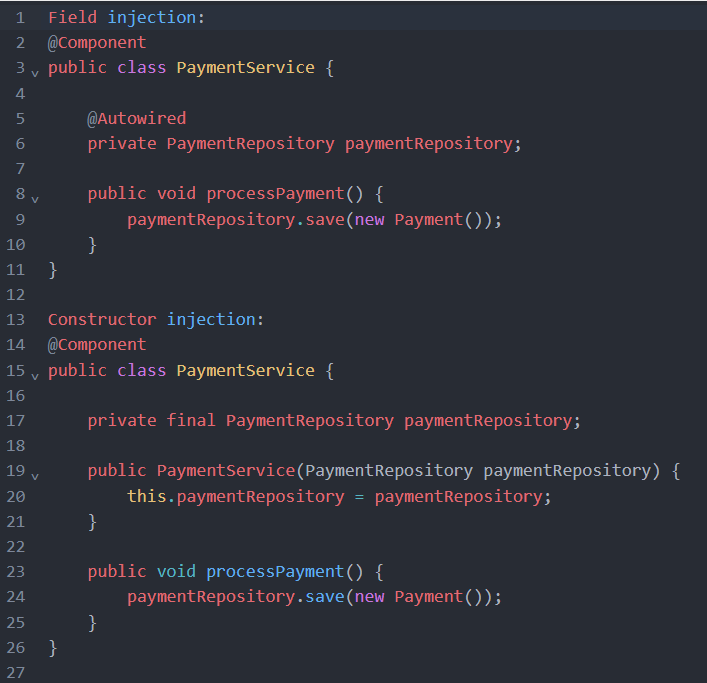The image size is (707, 683).
Task: Click line number 27 in the gutter
Action: (15, 673)
